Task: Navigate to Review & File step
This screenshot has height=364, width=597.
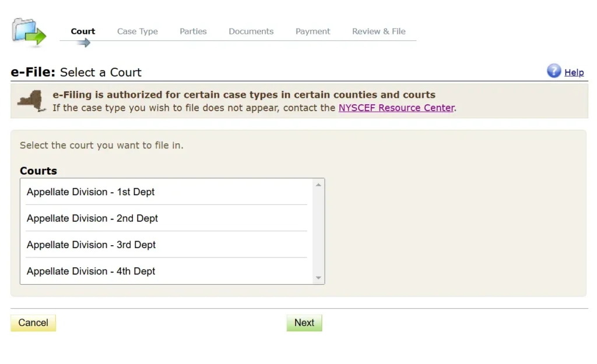Action: (378, 31)
